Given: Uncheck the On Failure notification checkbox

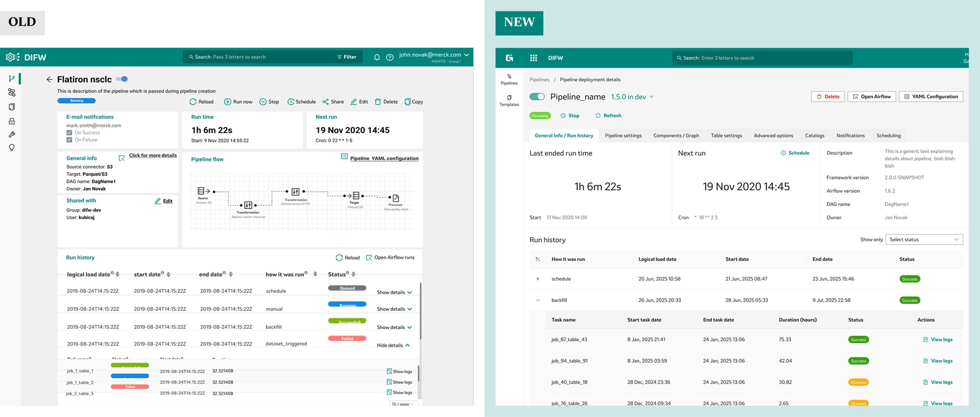Looking at the screenshot, I should pos(69,140).
